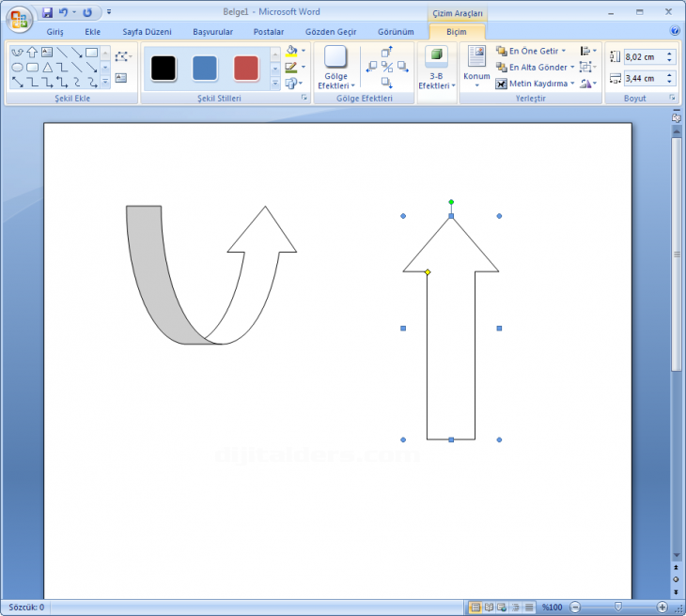686x616 pixels.
Task: Click the shape outline pen icon
Action: tap(291, 68)
